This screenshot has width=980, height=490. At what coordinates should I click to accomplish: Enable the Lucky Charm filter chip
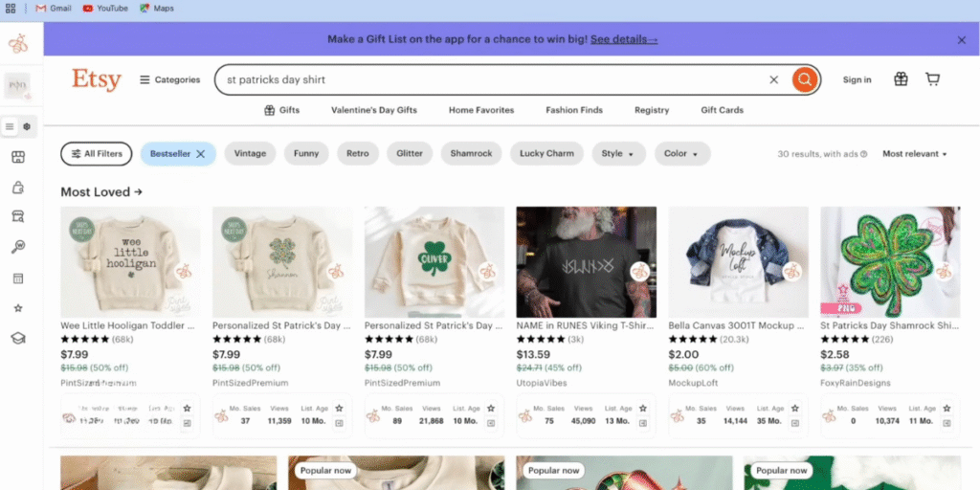[x=546, y=154]
